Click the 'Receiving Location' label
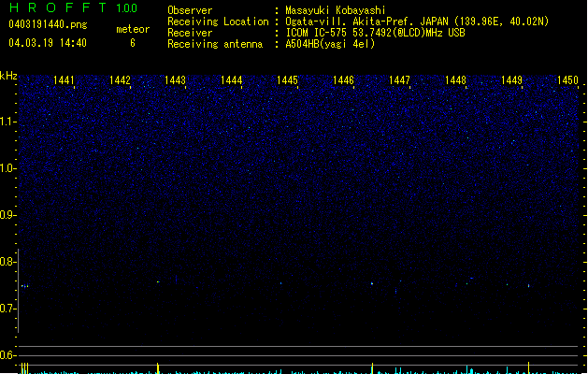The height and width of the screenshot is (374, 588). (x=218, y=22)
